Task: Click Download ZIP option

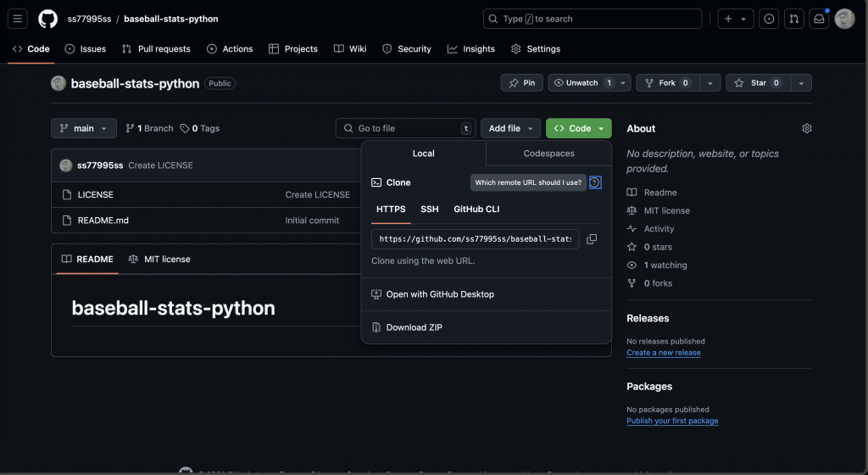Action: click(414, 327)
